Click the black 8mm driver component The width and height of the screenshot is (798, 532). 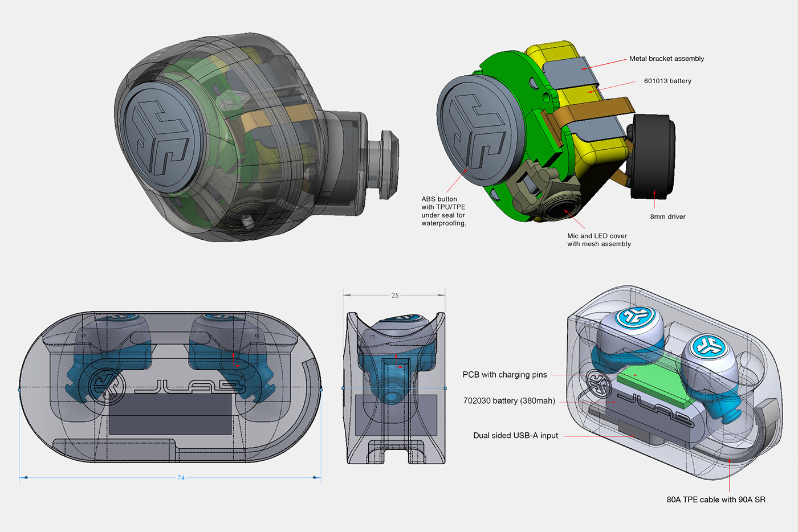pyautogui.click(x=653, y=157)
